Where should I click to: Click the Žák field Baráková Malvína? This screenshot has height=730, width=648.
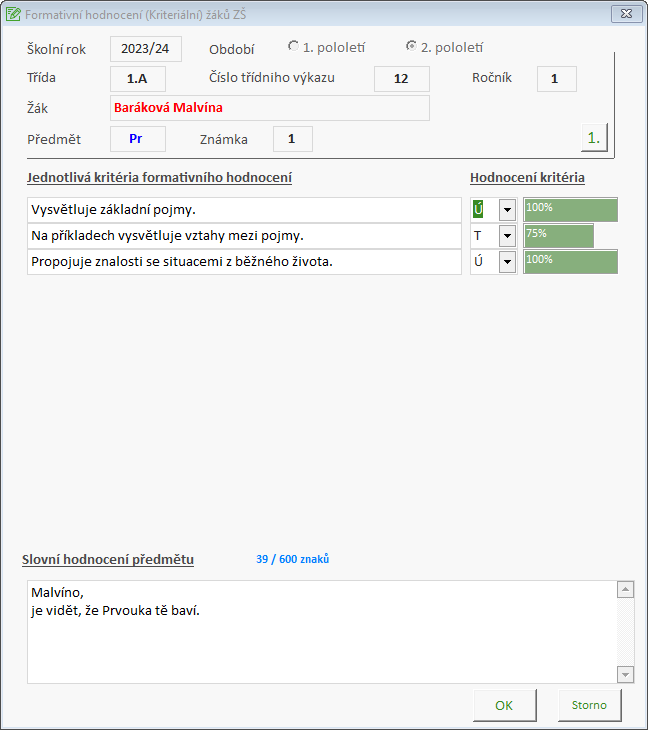tap(270, 108)
